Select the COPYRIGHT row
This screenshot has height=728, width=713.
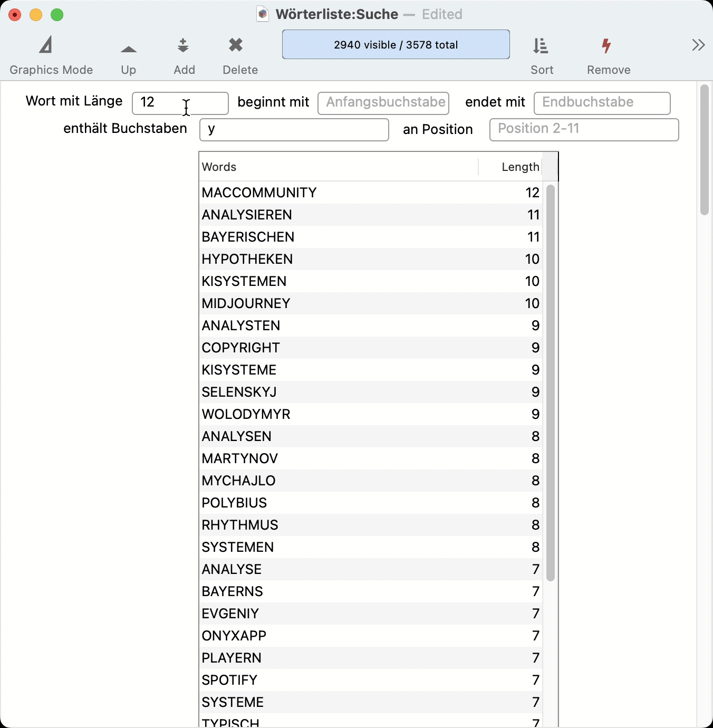point(371,348)
